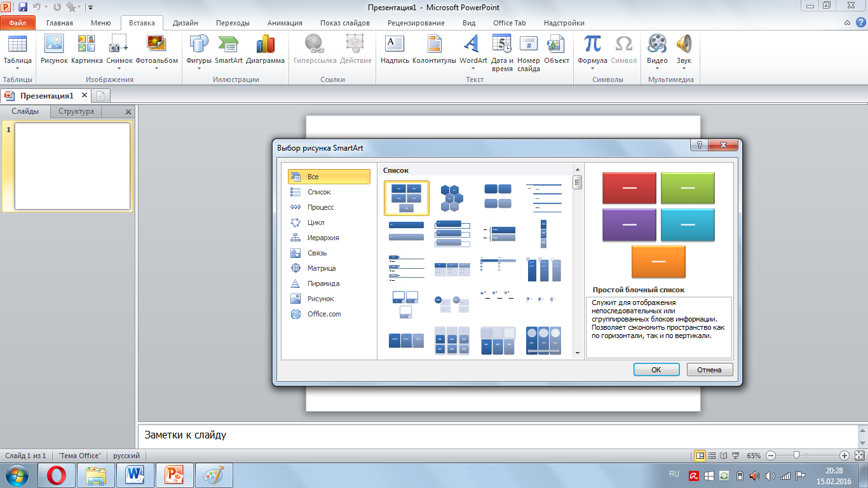Open Paint from the taskbar

tap(214, 475)
